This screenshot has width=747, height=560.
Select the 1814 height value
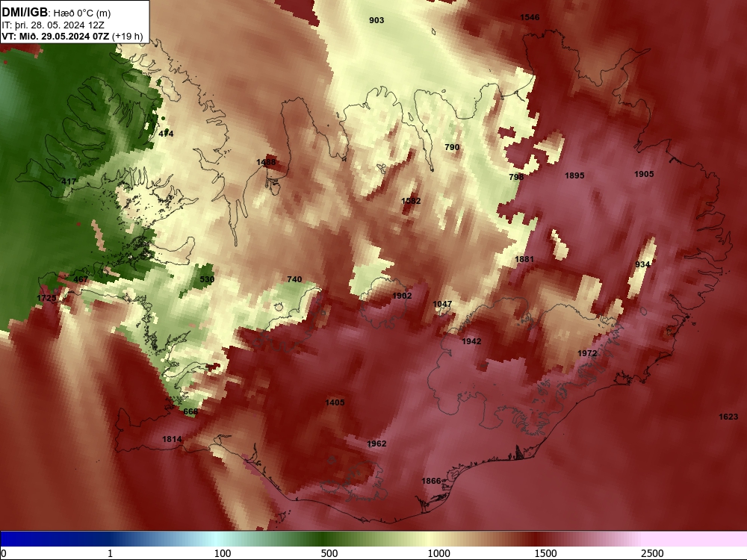[172, 439]
